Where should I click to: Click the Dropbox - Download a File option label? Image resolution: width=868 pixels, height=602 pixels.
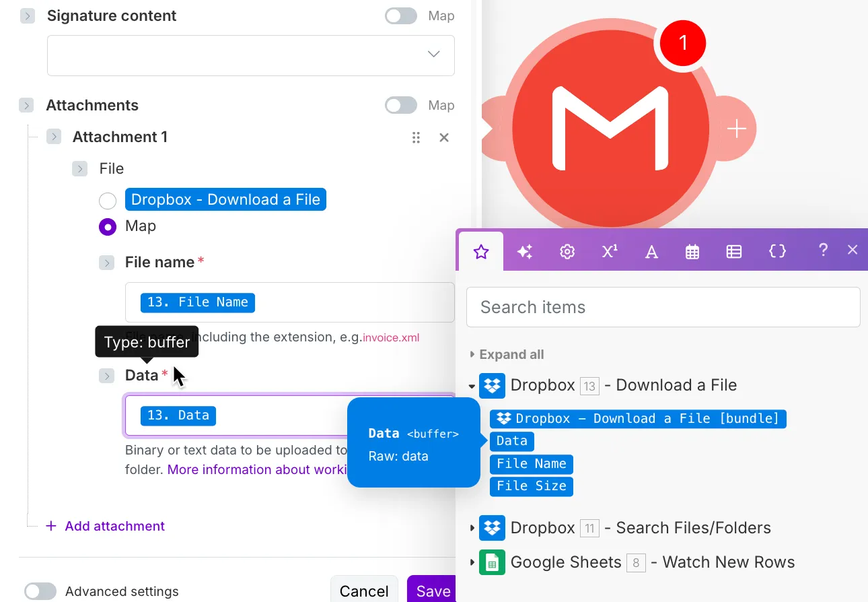click(226, 200)
